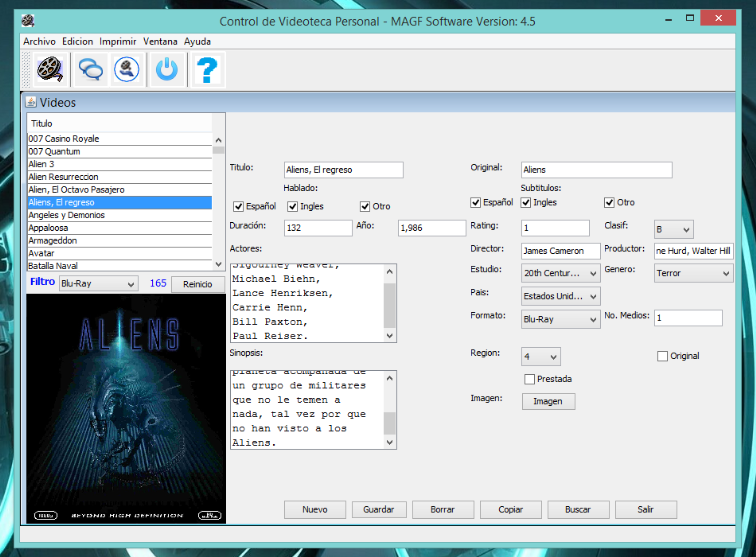Enable the Original checkbox beside Region
756x557 pixels.
(x=662, y=356)
